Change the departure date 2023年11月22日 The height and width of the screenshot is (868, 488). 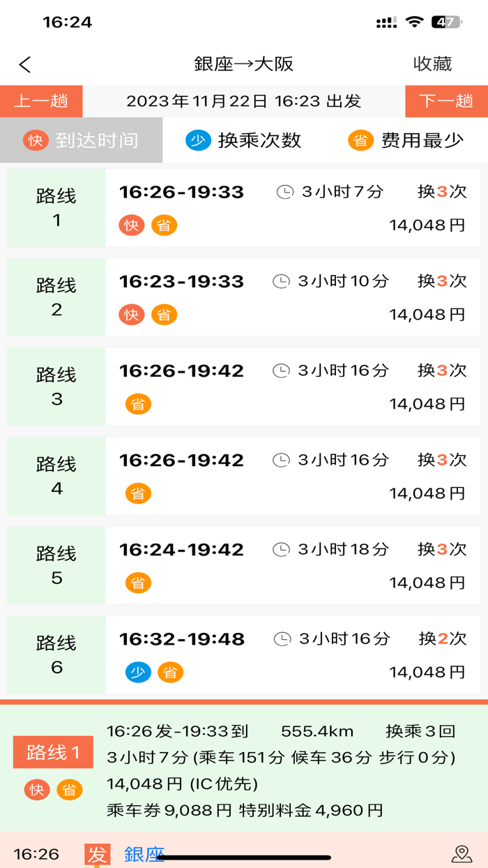tap(244, 100)
